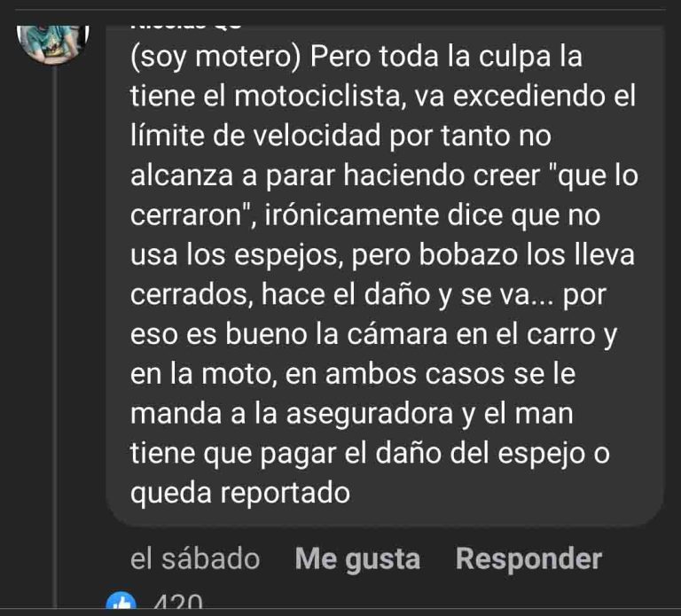
Task: Open the commenter's name above comment
Action: (x=186, y=27)
